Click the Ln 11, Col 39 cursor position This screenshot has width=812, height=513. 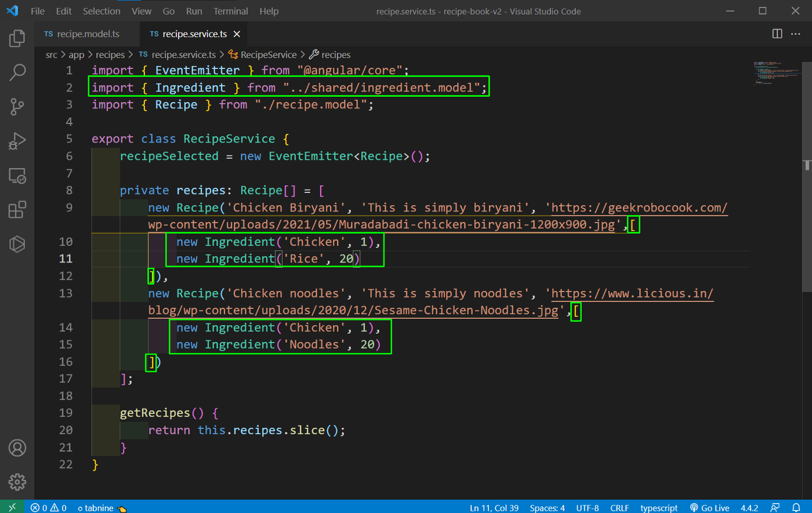click(x=494, y=508)
